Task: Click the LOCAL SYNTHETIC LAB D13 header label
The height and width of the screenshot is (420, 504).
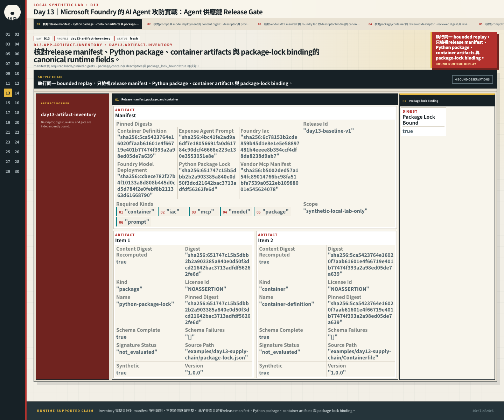Action: pyautogui.click(x=66, y=5)
